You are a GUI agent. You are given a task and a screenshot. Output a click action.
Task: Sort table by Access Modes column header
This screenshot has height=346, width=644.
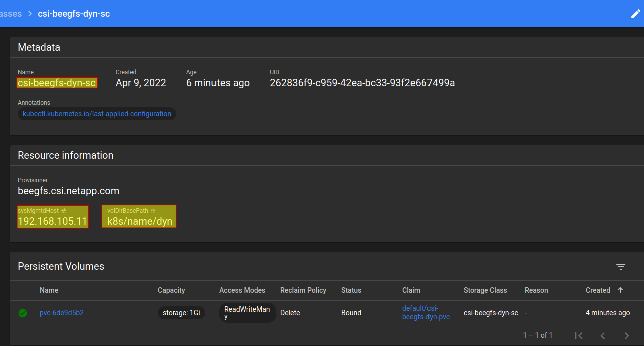242,290
